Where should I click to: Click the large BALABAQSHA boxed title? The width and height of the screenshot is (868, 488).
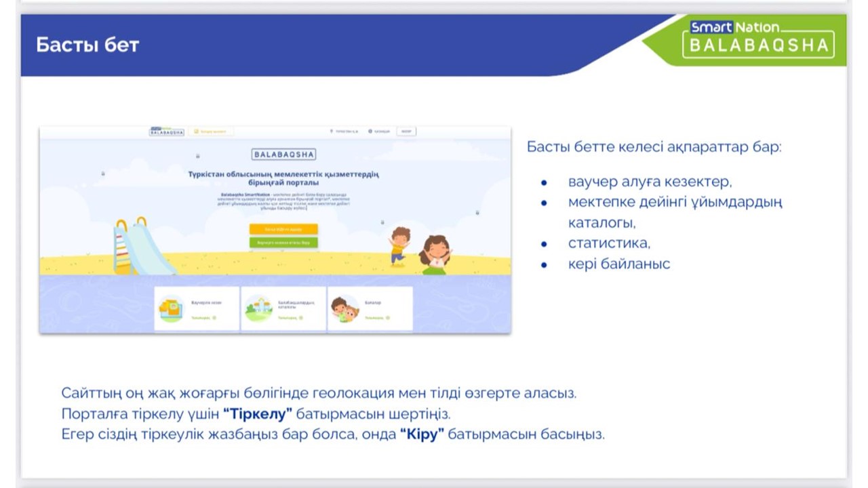tap(283, 155)
